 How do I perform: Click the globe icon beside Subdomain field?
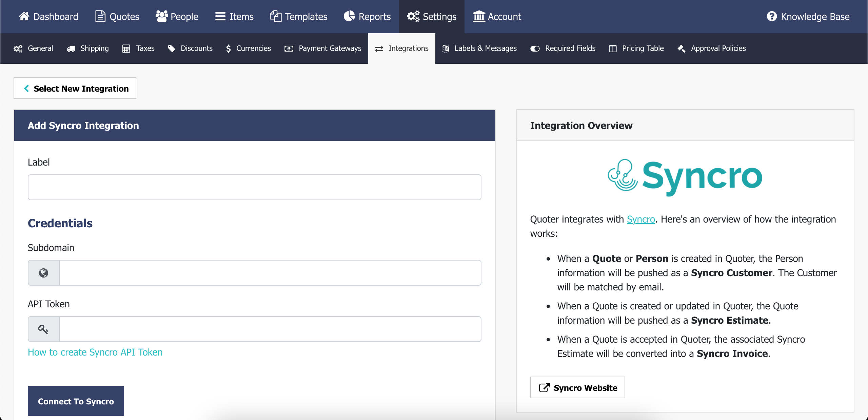point(43,273)
